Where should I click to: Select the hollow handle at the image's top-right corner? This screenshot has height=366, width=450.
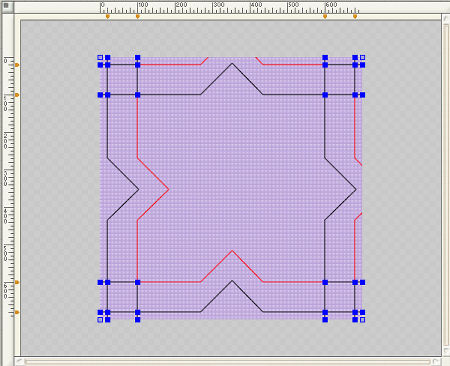tap(363, 58)
